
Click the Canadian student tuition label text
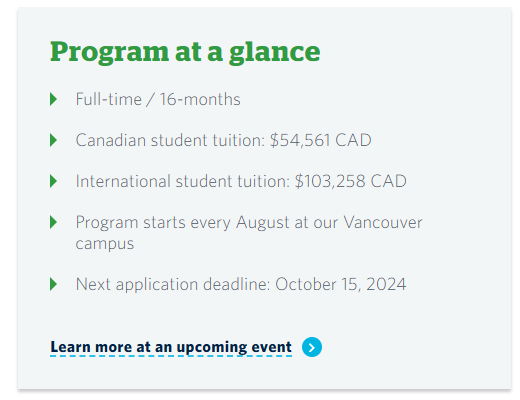170,140
